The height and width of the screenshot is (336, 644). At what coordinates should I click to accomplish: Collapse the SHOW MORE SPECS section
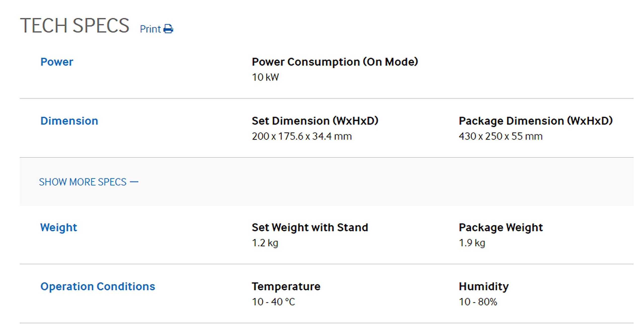[83, 182]
